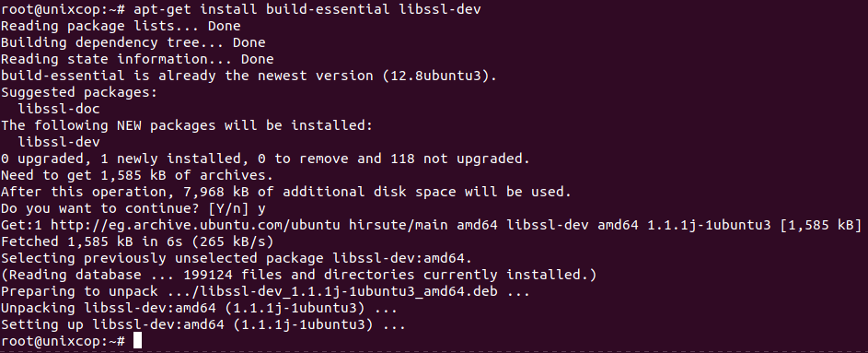The width and height of the screenshot is (868, 353).
Task: Click the bottom root@unixcop prompt
Action: pyautogui.click(x=63, y=341)
